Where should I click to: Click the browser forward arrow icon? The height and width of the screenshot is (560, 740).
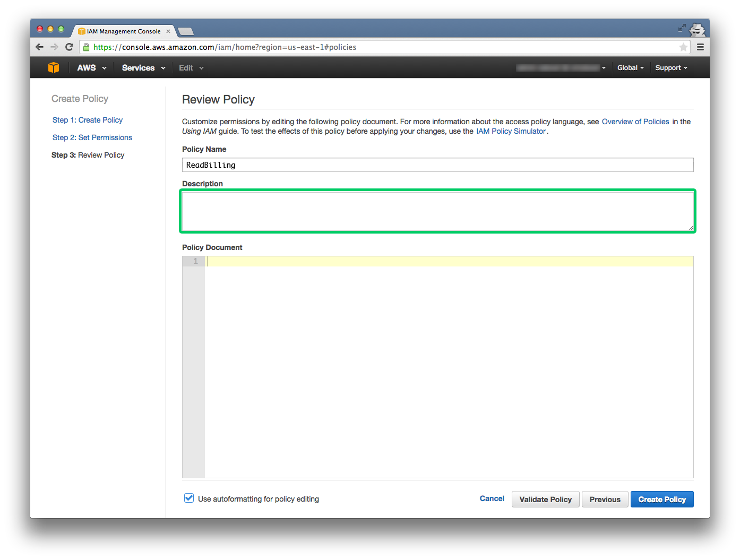(x=54, y=47)
